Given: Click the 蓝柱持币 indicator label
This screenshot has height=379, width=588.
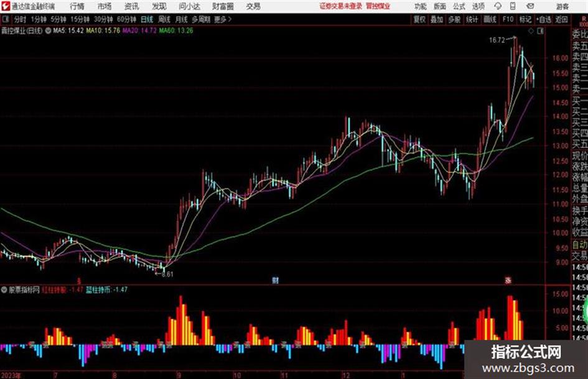Looking at the screenshot, I should 99,289.
